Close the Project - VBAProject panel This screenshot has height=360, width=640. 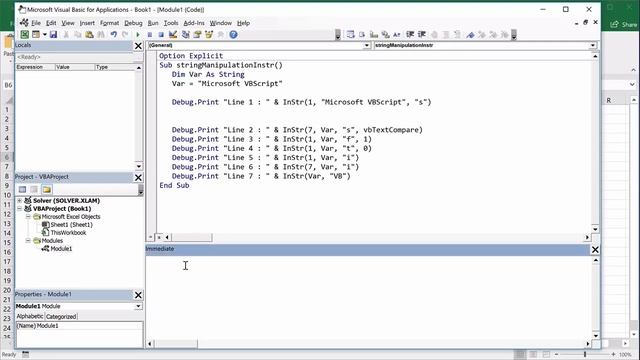click(x=138, y=178)
